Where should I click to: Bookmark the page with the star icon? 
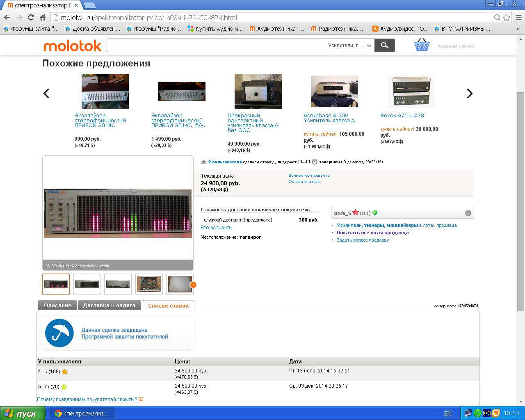click(x=507, y=18)
